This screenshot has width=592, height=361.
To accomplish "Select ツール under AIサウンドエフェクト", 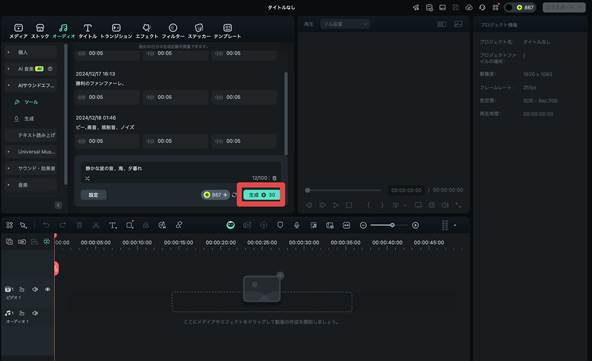I will (x=31, y=102).
